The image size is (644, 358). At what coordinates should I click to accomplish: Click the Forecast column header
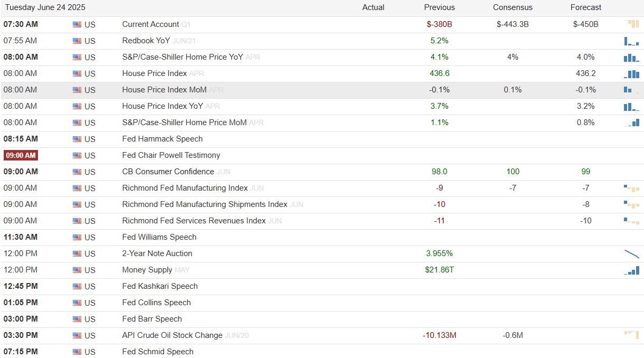click(586, 7)
